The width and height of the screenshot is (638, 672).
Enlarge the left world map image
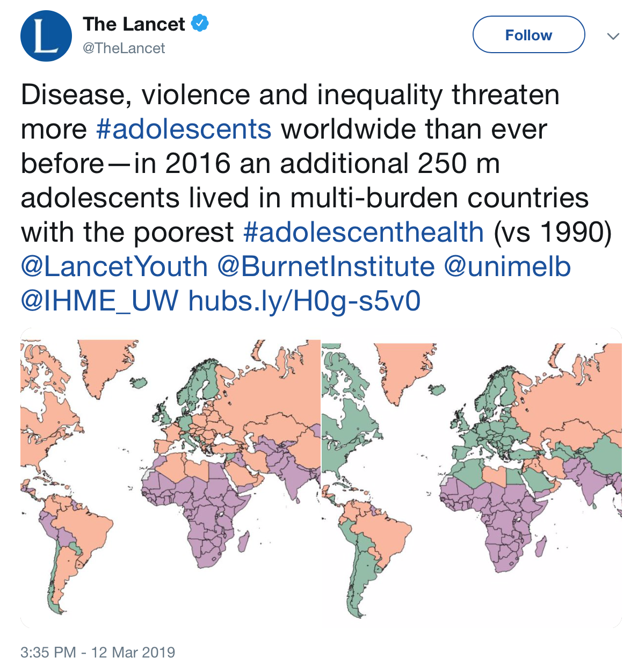pyautogui.click(x=170, y=478)
